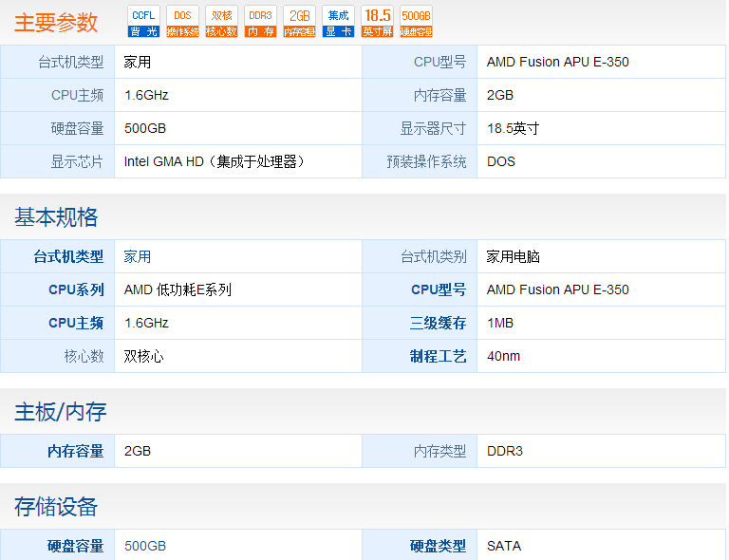Viewport: 729px width, 560px height.
Task: Select the 台式机类型 label in 主要参数
Action: tap(70, 63)
